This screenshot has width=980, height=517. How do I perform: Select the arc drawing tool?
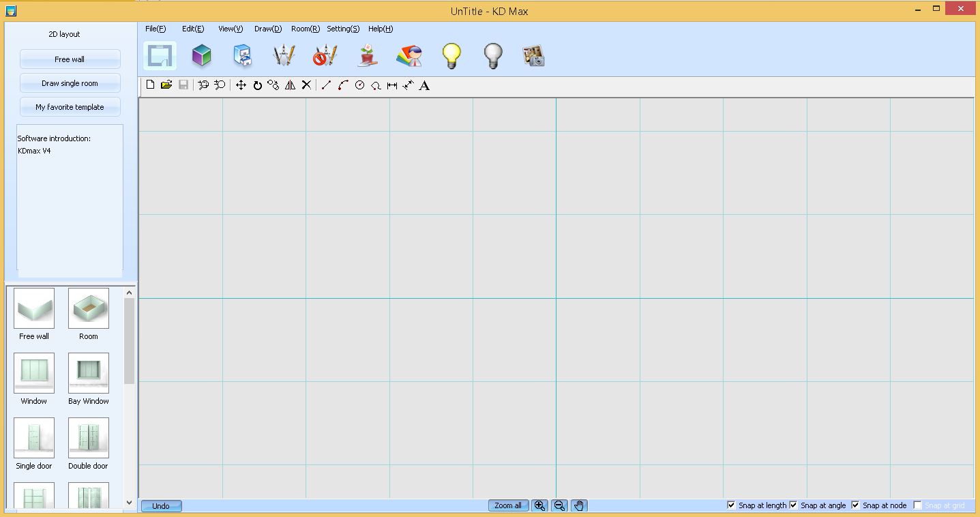coord(343,85)
